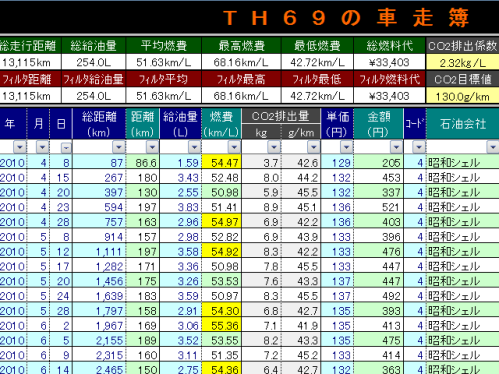This screenshot has height=374, width=499.
Task: Select distance cell 86.6
Action: tap(143, 162)
